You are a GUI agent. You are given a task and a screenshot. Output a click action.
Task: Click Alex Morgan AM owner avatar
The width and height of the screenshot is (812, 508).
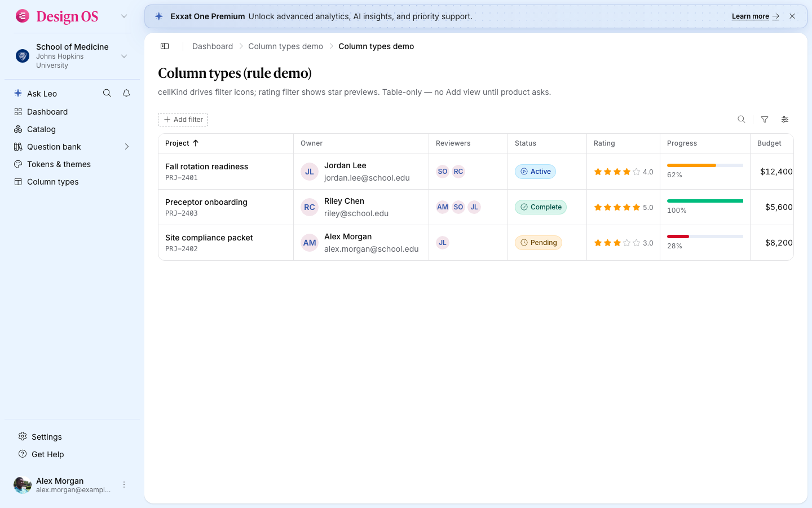click(x=310, y=243)
